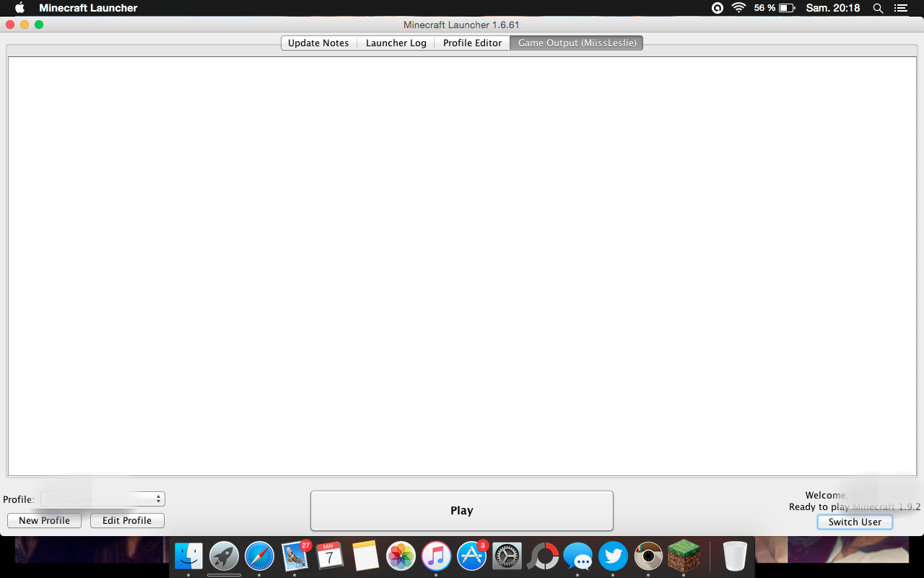Screen dimensions: 924x578
Task: Open the Apple menu
Action: (x=19, y=8)
